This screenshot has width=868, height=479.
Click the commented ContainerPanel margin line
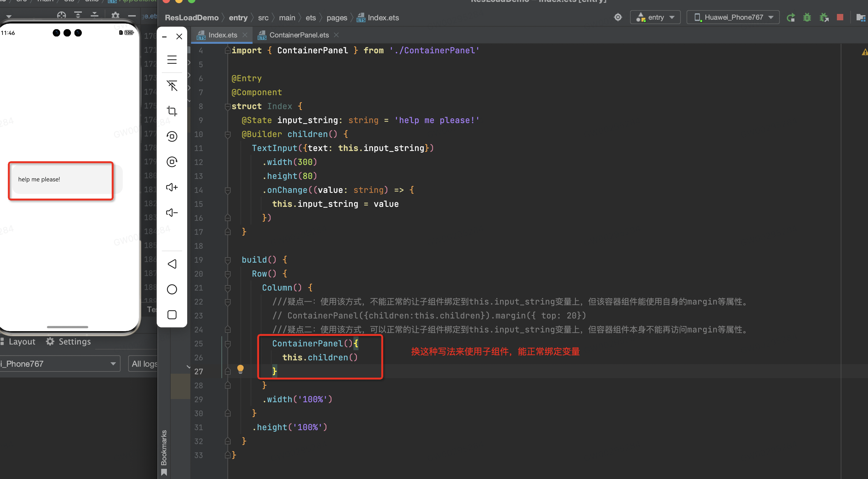point(429,316)
